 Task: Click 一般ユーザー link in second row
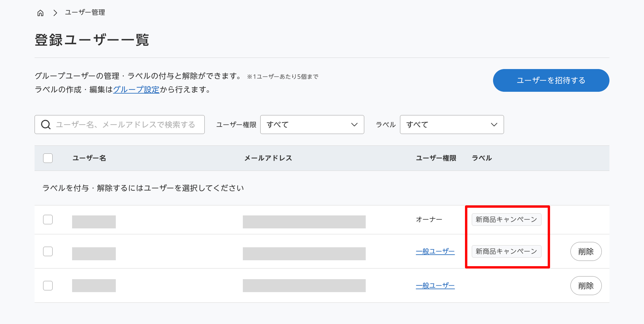[x=435, y=251]
